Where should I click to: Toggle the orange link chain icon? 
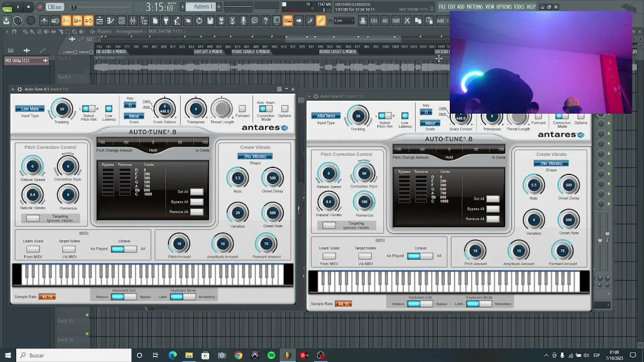point(321,21)
